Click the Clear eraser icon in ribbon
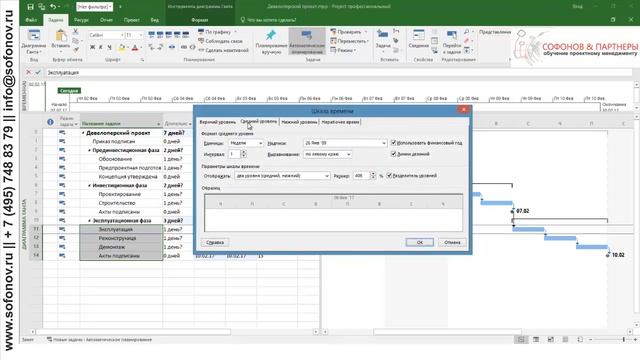 tap(467, 41)
